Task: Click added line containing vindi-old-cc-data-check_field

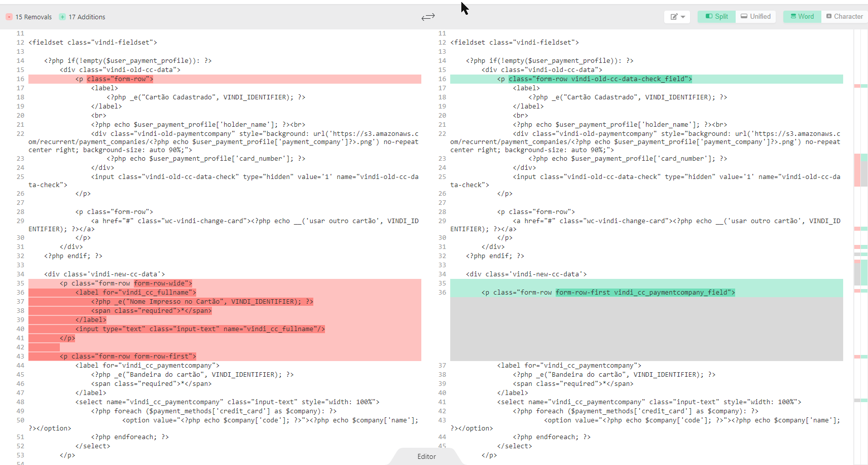Action: pyautogui.click(x=646, y=79)
